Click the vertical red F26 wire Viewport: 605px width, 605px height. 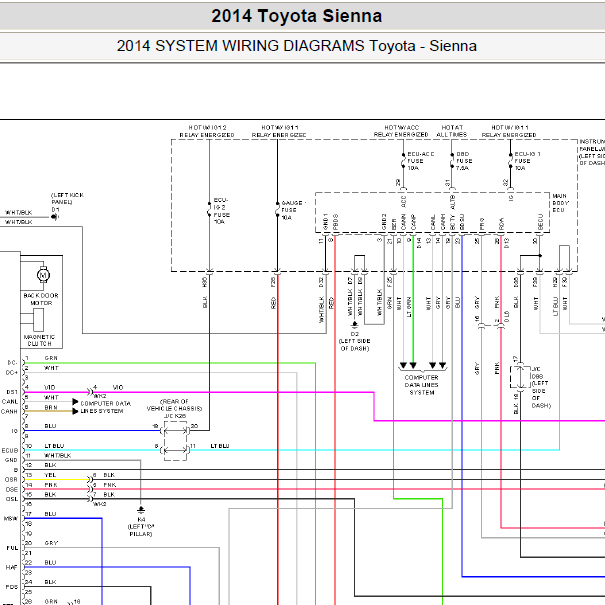click(x=277, y=440)
